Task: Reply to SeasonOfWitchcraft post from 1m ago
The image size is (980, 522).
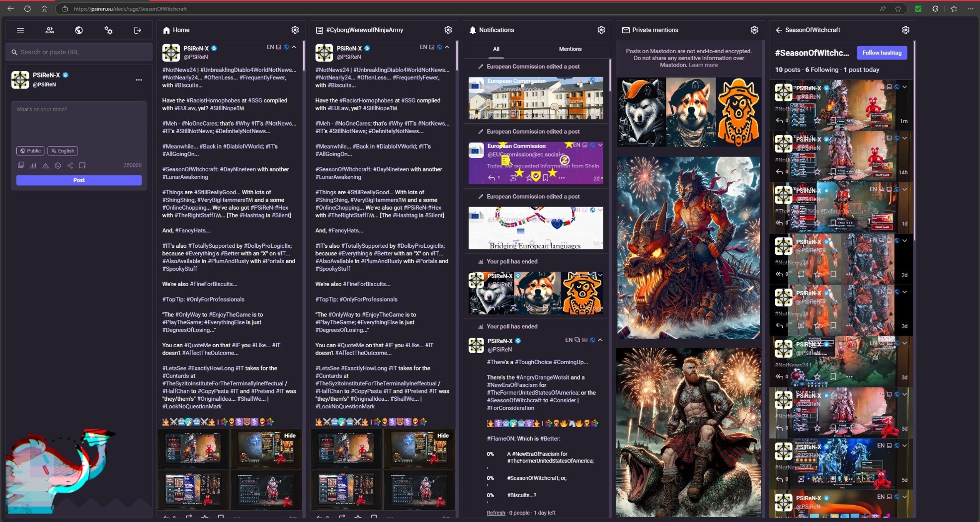Action: coord(779,120)
